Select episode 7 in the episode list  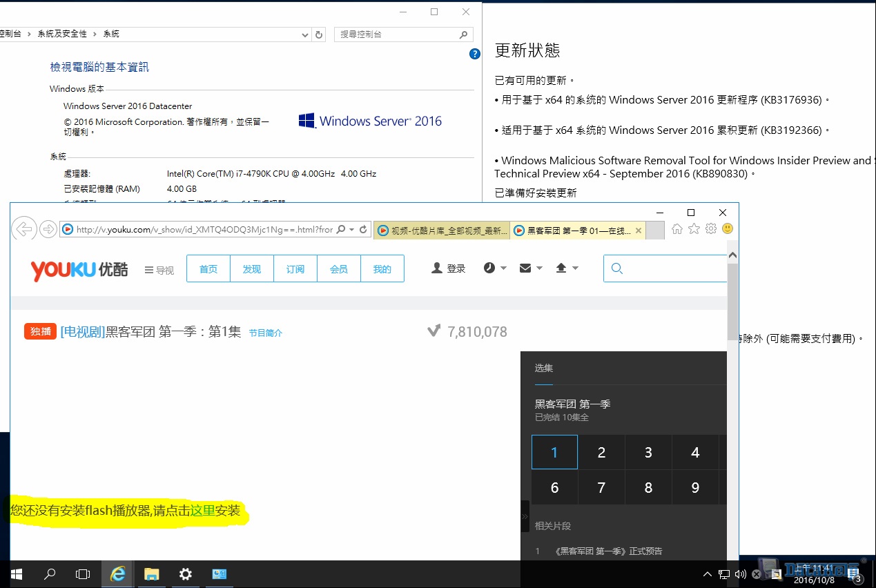tap(601, 488)
